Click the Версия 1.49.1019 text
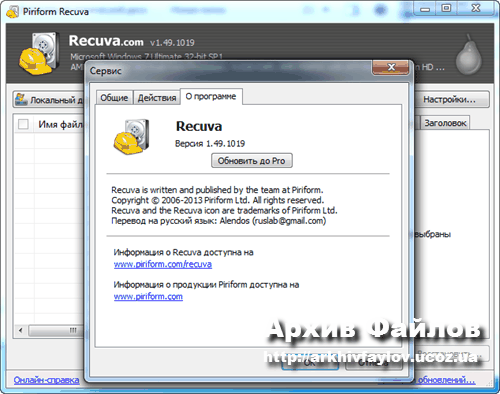 [x=210, y=144]
